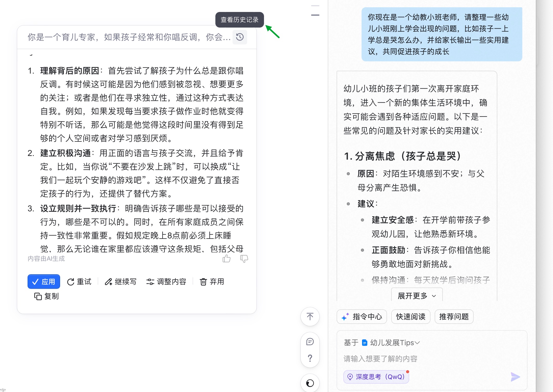The width and height of the screenshot is (553, 392).
Task: Expand the 展开更多 section
Action: [x=416, y=296]
